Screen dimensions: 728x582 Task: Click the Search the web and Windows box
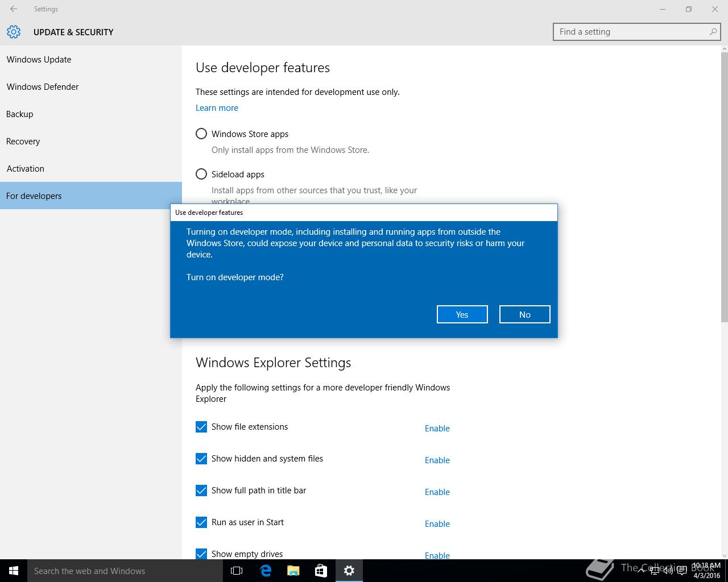pyautogui.click(x=125, y=571)
